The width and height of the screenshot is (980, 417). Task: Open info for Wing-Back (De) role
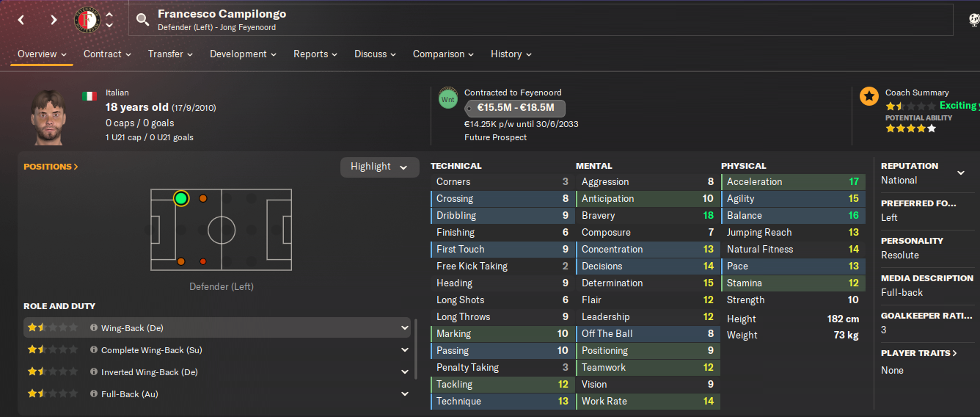pos(93,328)
